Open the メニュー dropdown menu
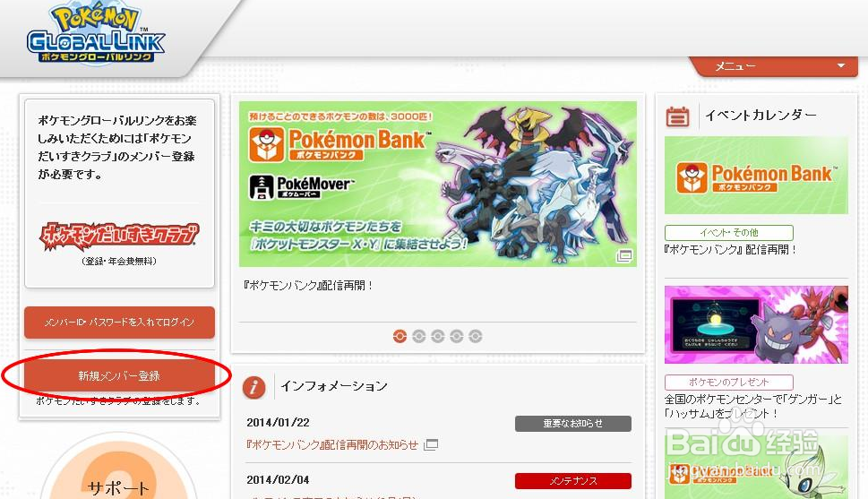The image size is (868, 499). [774, 66]
